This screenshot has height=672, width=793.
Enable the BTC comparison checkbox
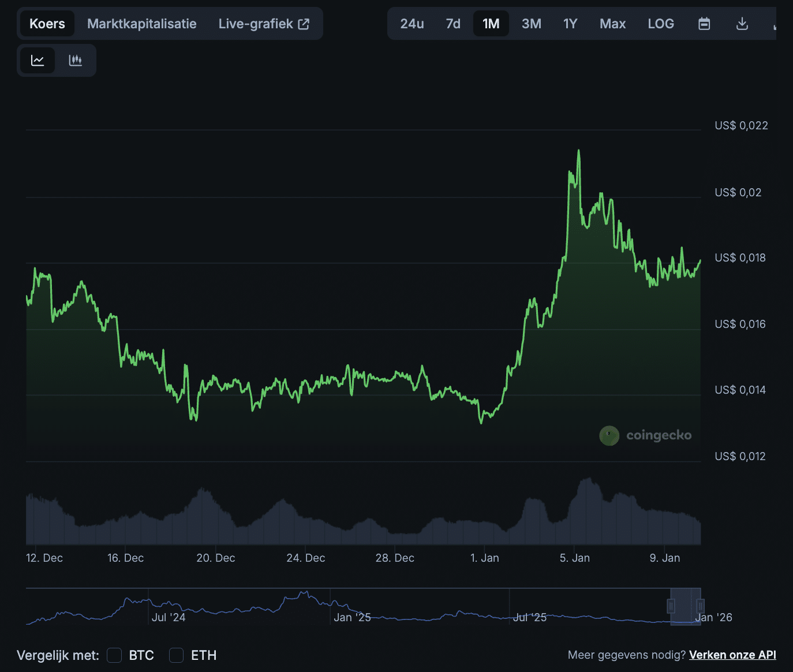(114, 655)
